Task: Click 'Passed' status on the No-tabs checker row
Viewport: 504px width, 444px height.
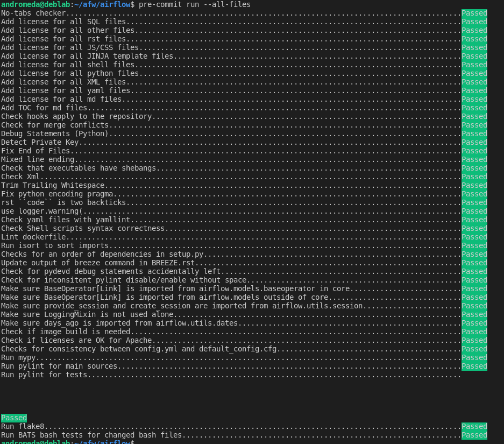Action: (x=474, y=13)
